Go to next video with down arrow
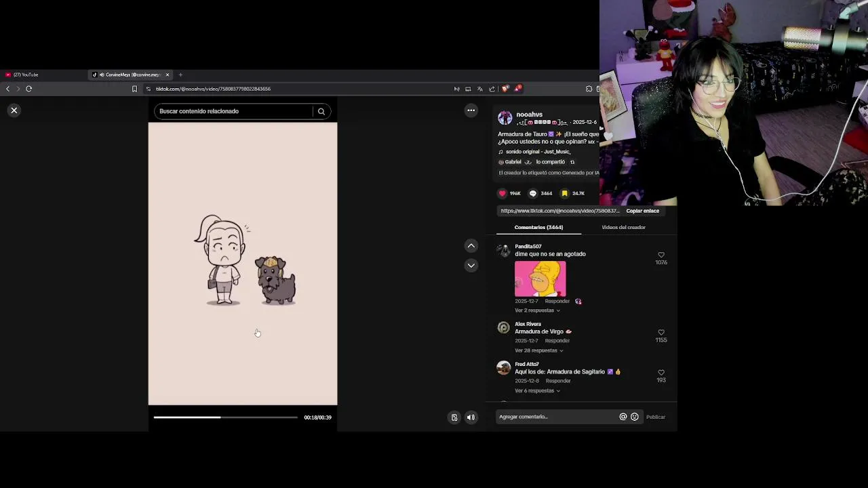868x488 pixels. (471, 265)
